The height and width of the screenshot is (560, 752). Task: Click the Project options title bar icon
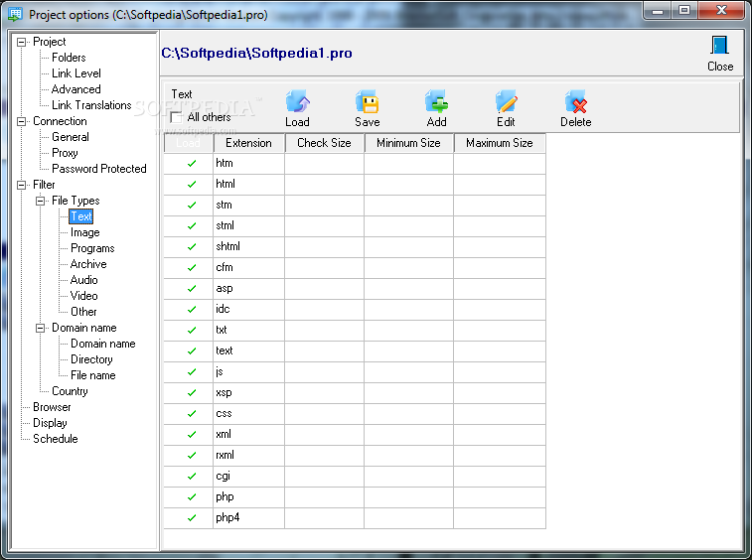click(x=15, y=14)
